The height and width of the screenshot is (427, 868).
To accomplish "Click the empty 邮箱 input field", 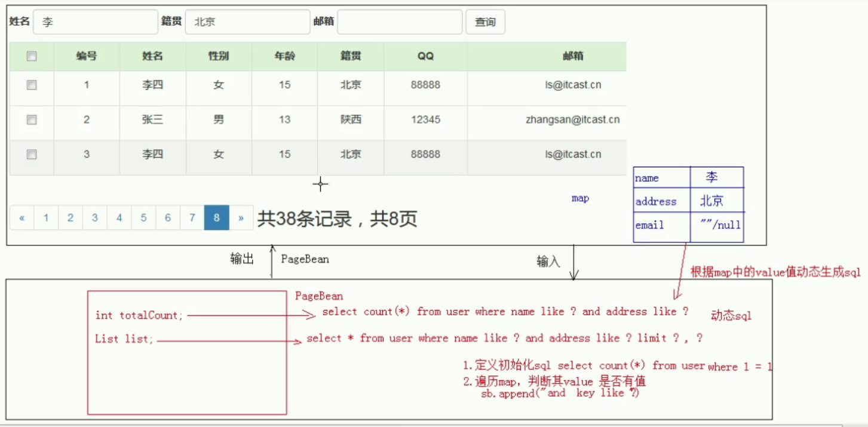I will point(400,22).
